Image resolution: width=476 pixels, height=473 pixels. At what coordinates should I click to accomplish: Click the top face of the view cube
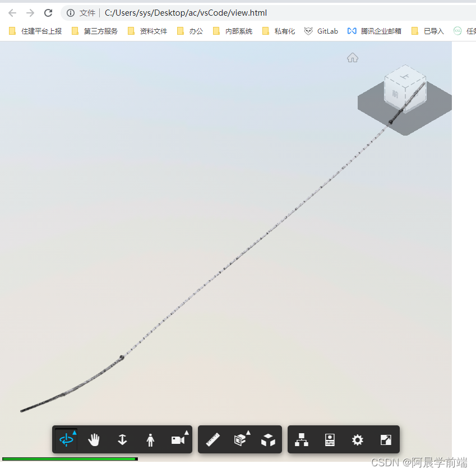(405, 76)
